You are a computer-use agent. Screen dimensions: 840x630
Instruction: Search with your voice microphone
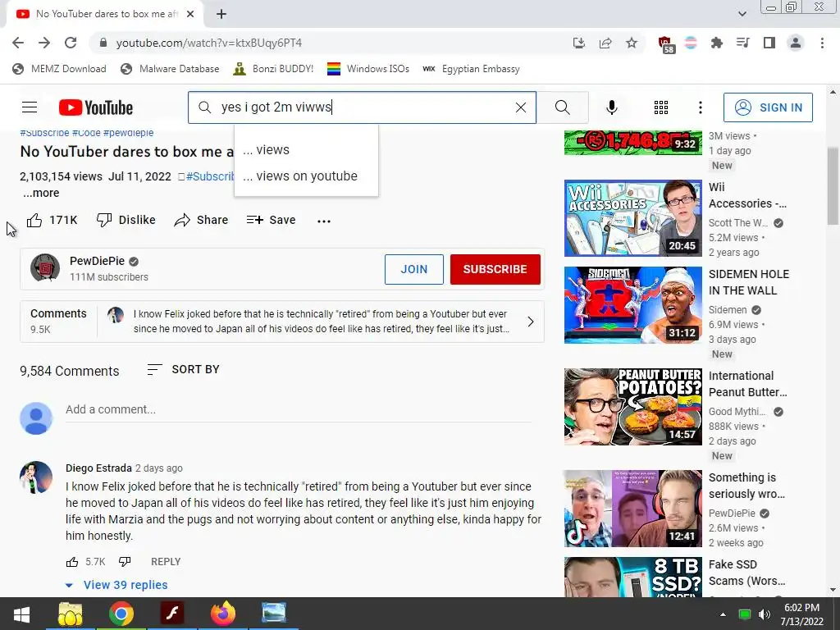(611, 107)
